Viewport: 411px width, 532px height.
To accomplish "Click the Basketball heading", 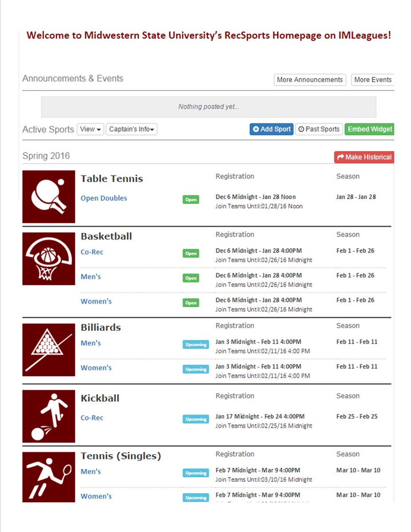I will (106, 236).
